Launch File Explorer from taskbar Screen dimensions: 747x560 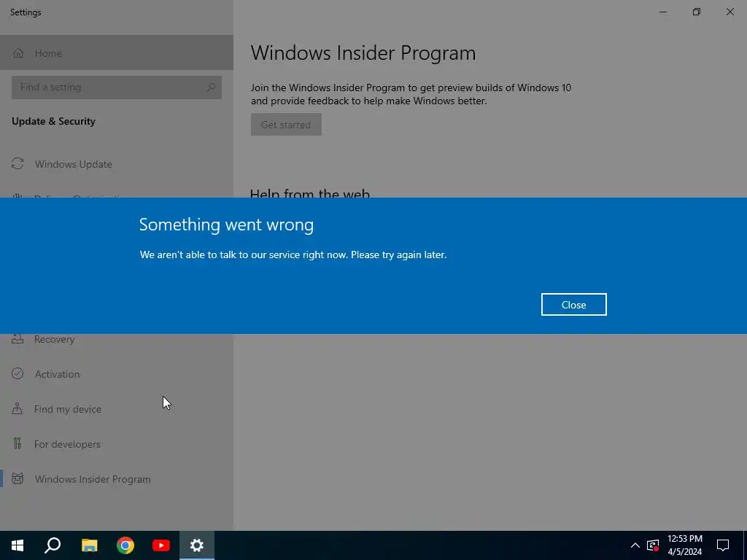pos(89,545)
